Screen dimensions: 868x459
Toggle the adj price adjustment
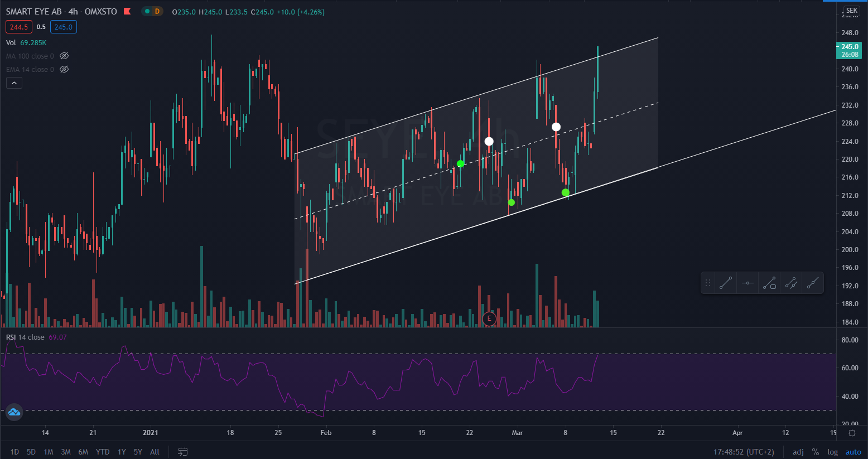click(x=798, y=452)
